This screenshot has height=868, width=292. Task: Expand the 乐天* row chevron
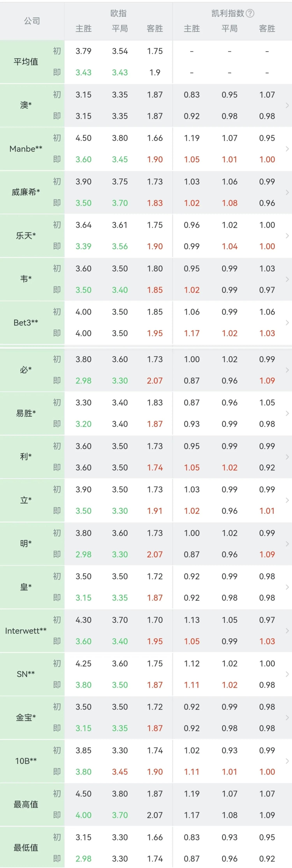(x=287, y=236)
